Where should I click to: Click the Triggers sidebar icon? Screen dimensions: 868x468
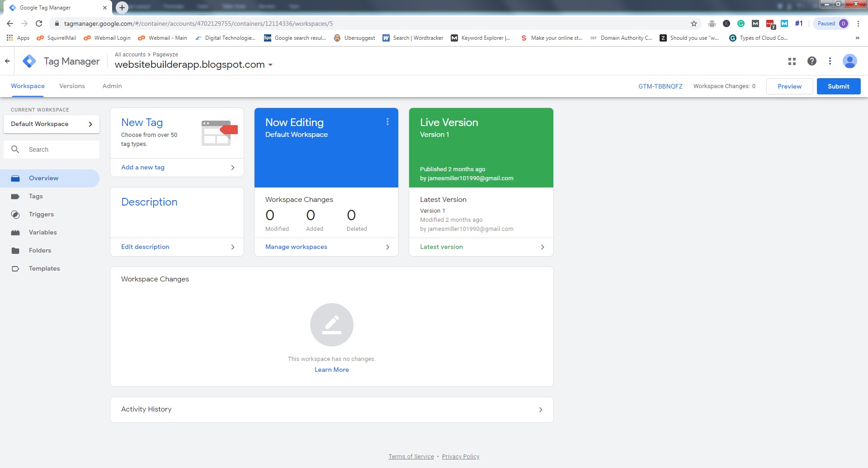(15, 215)
